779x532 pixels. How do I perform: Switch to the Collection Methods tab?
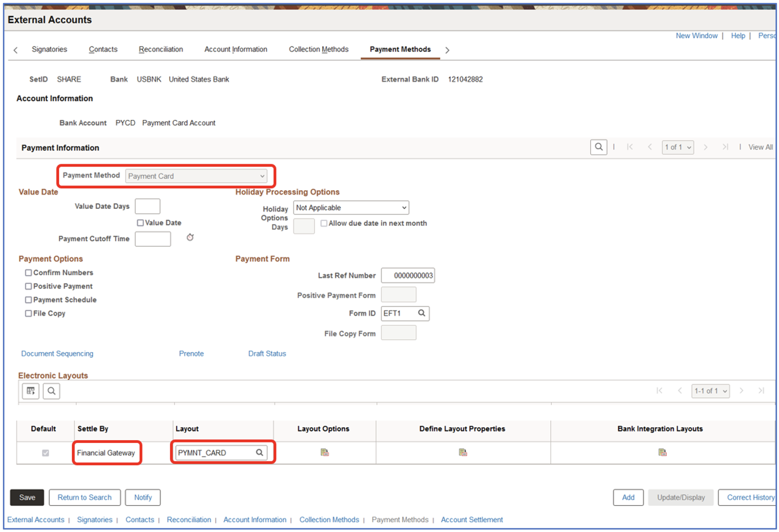click(319, 49)
